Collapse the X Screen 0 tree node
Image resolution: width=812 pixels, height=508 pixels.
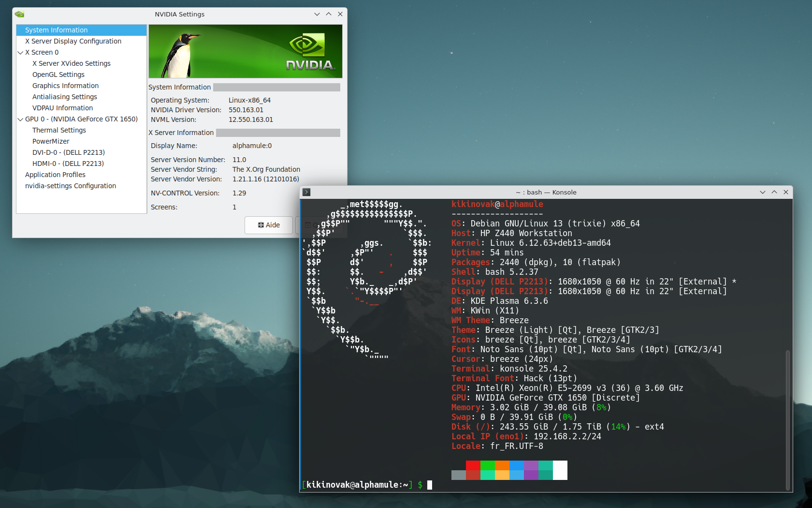(x=20, y=52)
